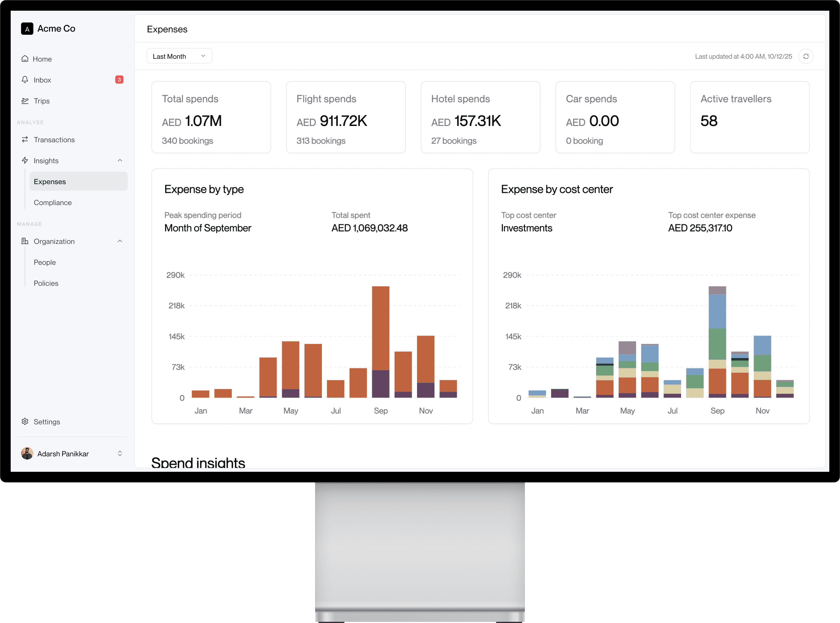
Task: Click the Acme Co logo icon
Action: pyautogui.click(x=27, y=29)
